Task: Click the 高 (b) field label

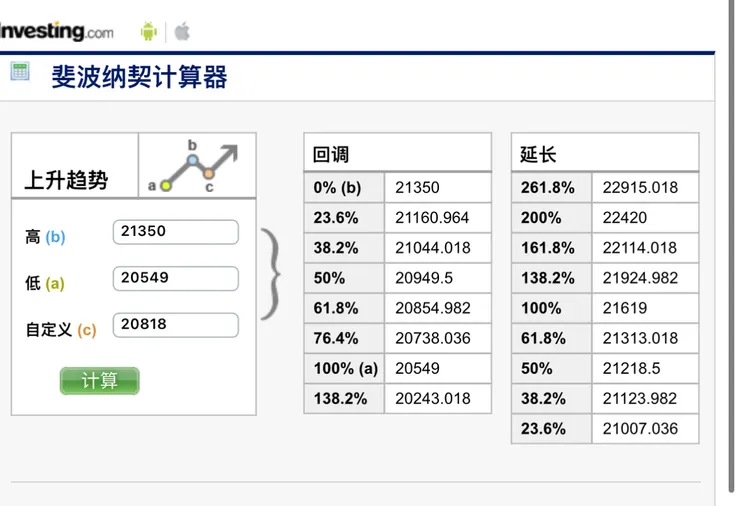Action: click(45, 237)
